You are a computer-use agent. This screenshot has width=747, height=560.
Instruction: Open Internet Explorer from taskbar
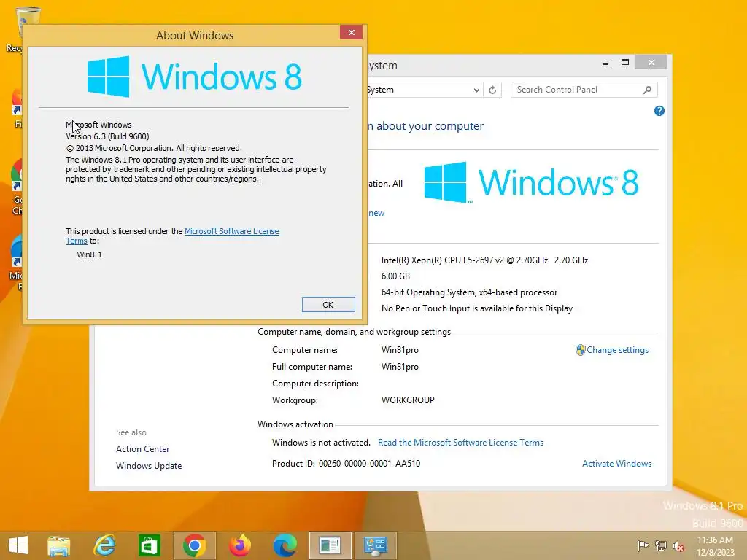104,545
